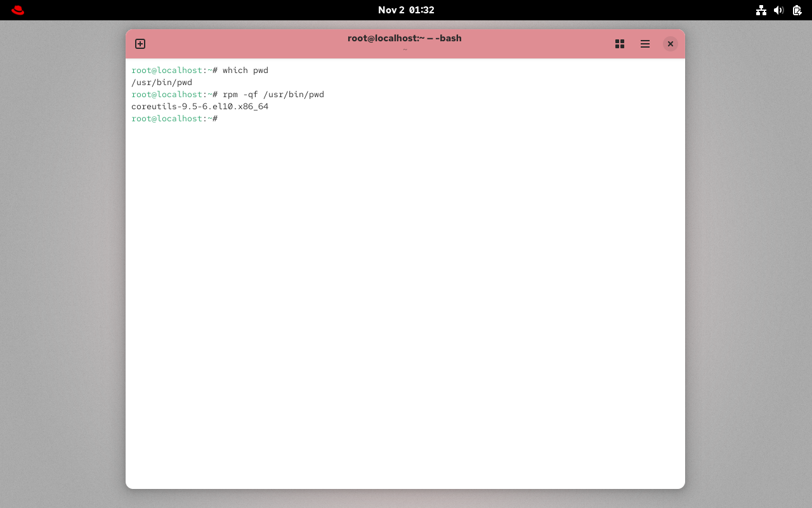812x508 pixels.
Task: Click the power status indicator
Action: pyautogui.click(x=797, y=10)
